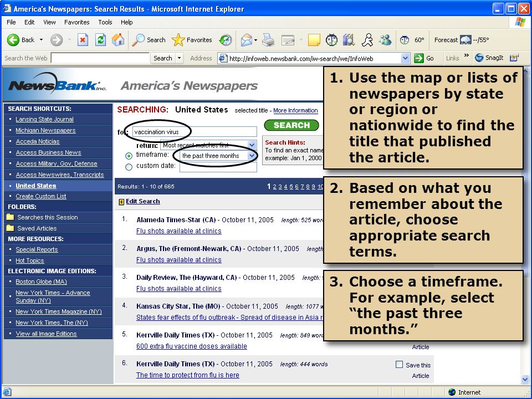Image resolution: width=532 pixels, height=399 pixels.
Task: Click the Forward arrow icon
Action: (57, 40)
